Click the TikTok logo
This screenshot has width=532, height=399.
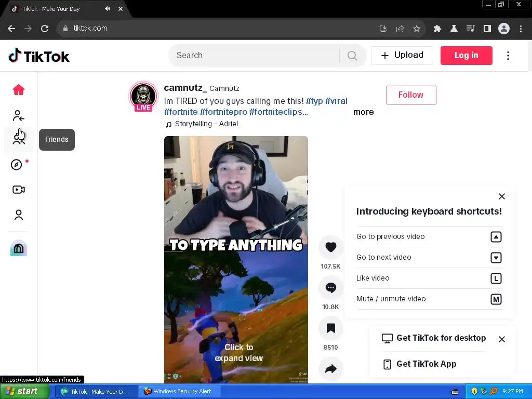(x=39, y=56)
